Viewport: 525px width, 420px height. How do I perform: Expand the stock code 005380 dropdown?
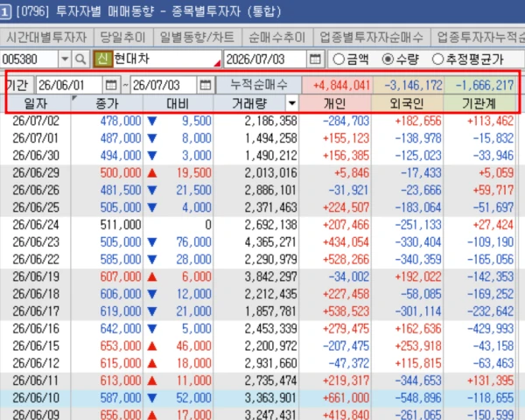pyautogui.click(x=64, y=59)
